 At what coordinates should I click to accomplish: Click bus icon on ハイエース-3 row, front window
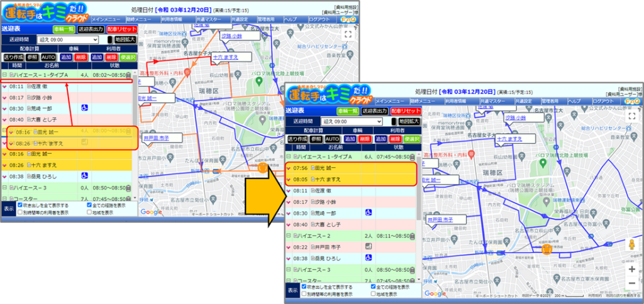point(412,269)
